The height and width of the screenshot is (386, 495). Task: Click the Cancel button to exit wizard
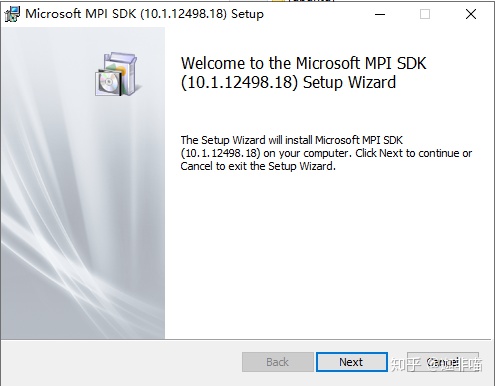(x=443, y=362)
